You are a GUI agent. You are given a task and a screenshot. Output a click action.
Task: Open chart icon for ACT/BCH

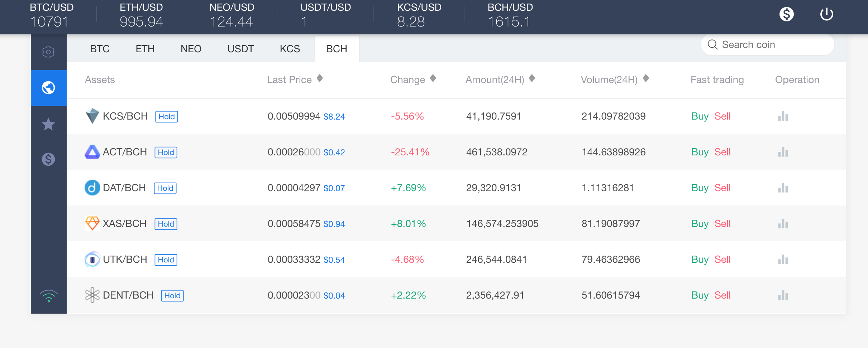click(x=783, y=152)
